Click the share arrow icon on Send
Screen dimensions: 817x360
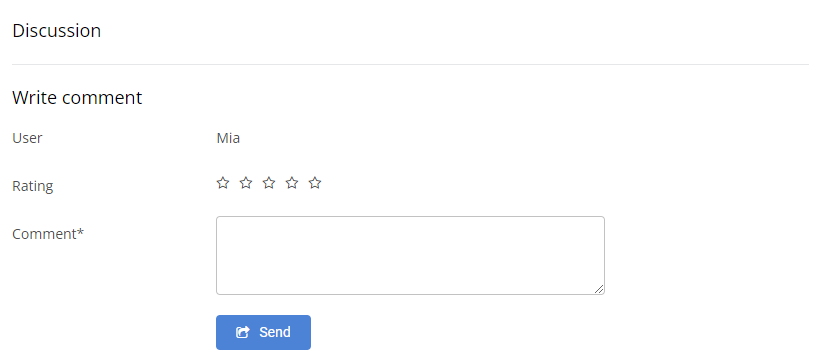[x=243, y=332]
